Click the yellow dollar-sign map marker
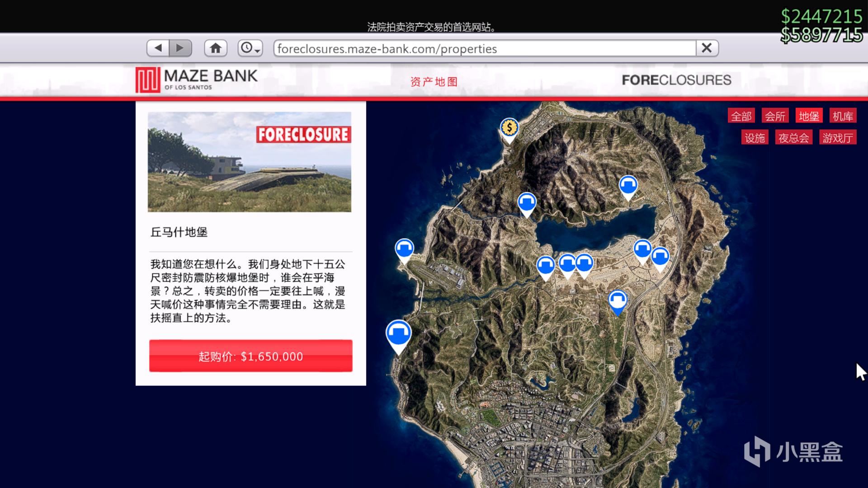The height and width of the screenshot is (488, 868). 509,128
